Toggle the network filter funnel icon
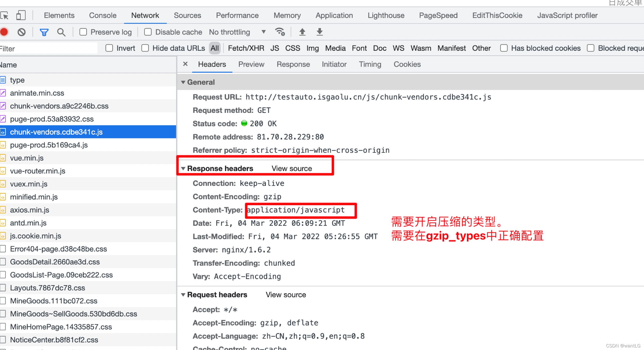Viewport: 644px width, 350px height. tap(44, 32)
